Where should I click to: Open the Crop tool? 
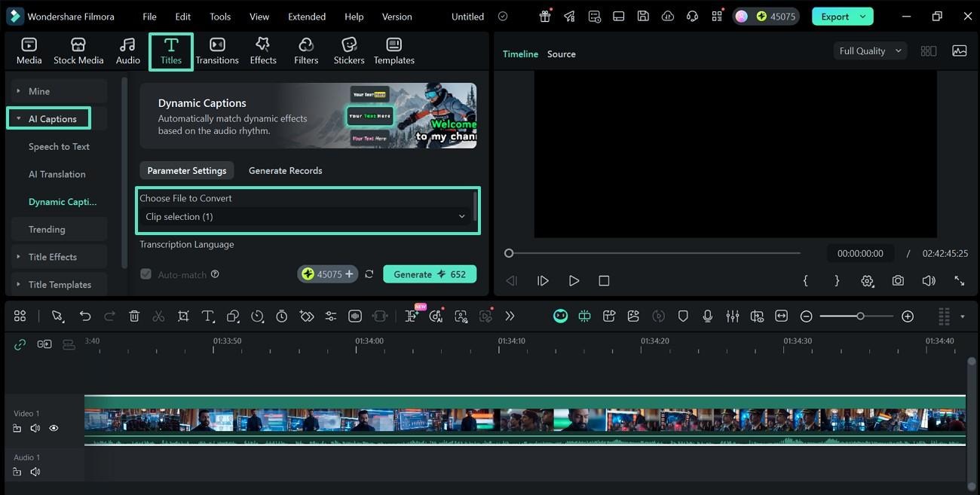[x=184, y=316]
